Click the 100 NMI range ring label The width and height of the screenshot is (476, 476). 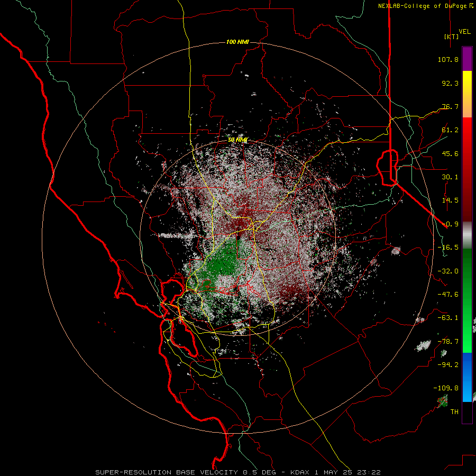pos(237,42)
